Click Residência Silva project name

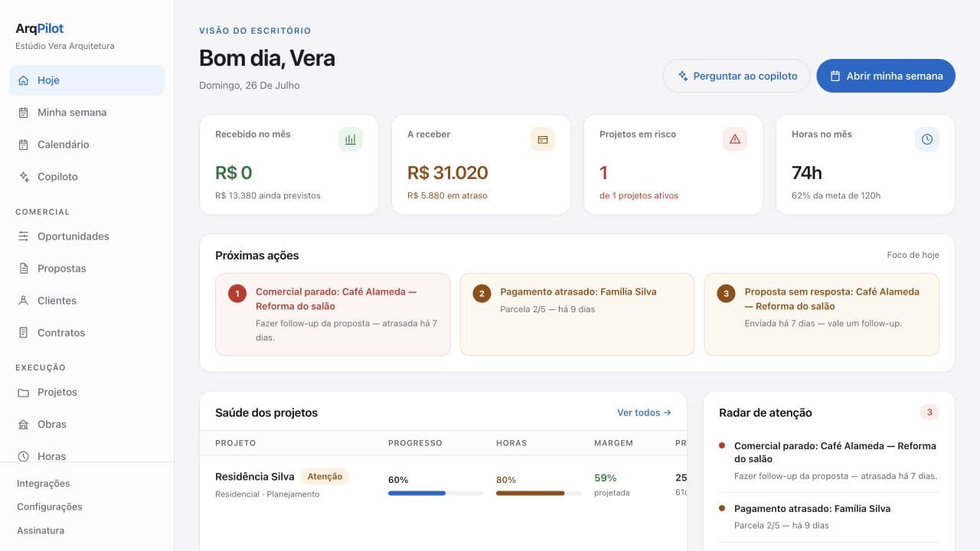[255, 476]
